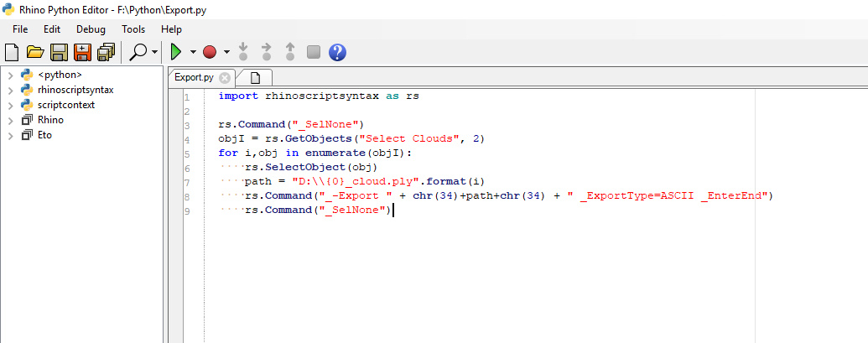Image resolution: width=868 pixels, height=343 pixels.
Task: Select Rhino in the module tree
Action: 50,120
